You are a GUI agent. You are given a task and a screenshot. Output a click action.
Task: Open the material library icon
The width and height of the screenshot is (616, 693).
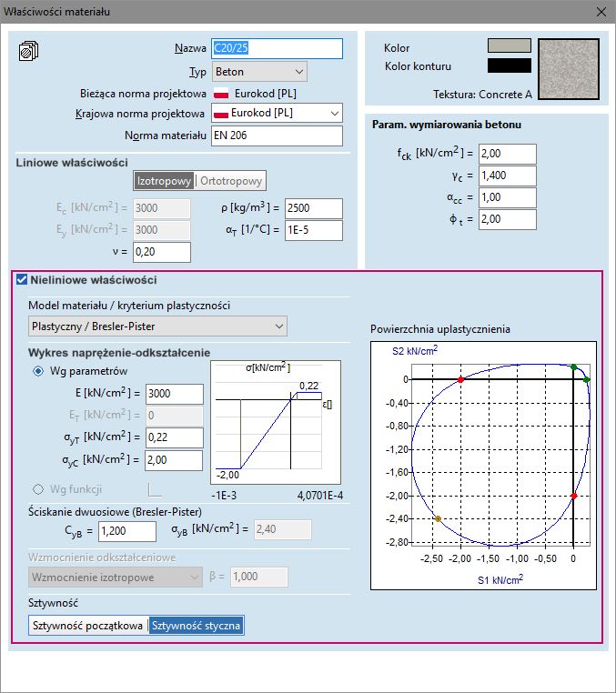[x=28, y=50]
